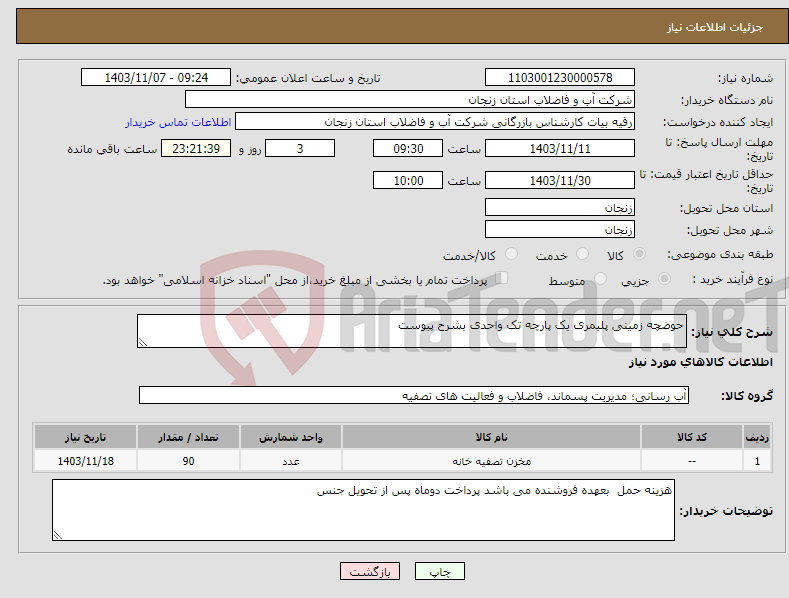Screen dimensions: 789x598
Task: Click the بازگشت (back) button
Action: (370, 571)
